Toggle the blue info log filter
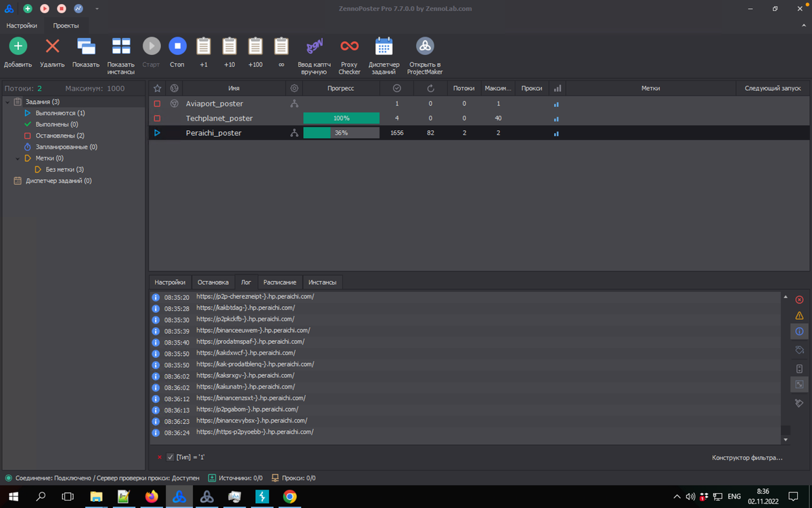 pos(799,331)
